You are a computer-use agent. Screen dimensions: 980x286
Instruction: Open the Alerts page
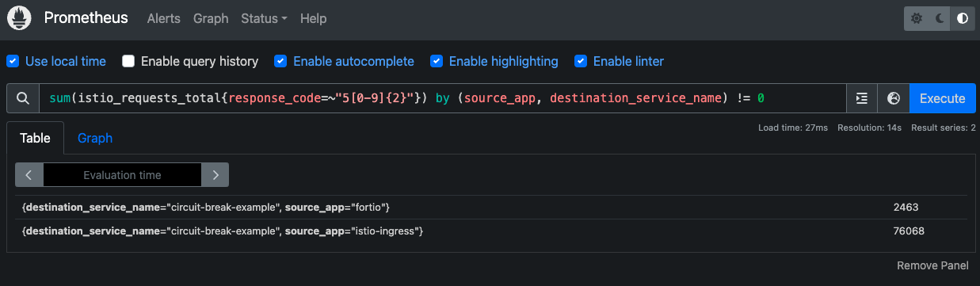pos(164,18)
